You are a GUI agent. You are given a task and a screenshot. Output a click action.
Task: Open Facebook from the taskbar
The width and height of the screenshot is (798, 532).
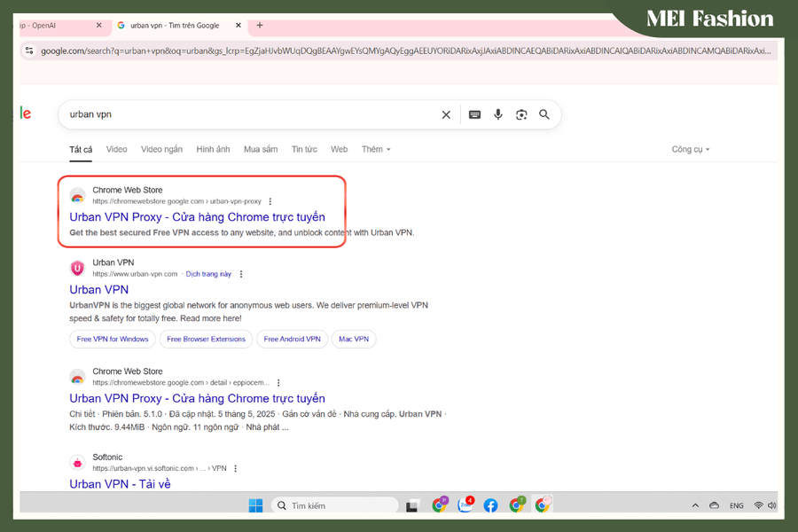tap(490, 505)
